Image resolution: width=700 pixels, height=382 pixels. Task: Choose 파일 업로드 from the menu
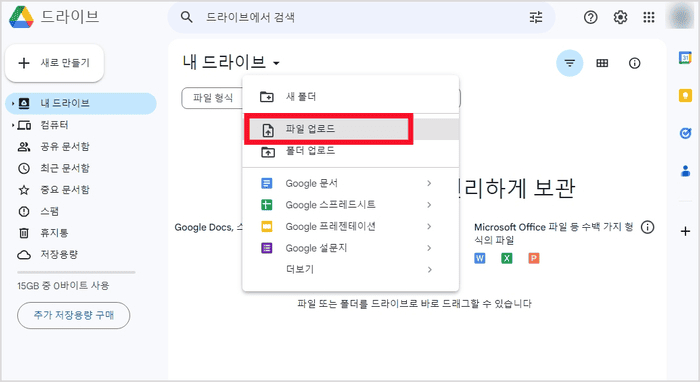tap(351, 129)
